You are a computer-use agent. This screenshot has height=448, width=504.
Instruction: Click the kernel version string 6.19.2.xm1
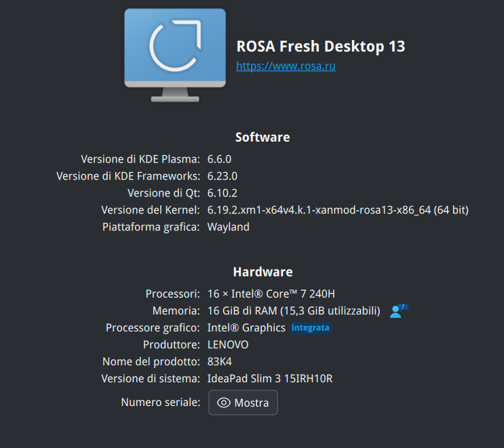pyautogui.click(x=338, y=210)
